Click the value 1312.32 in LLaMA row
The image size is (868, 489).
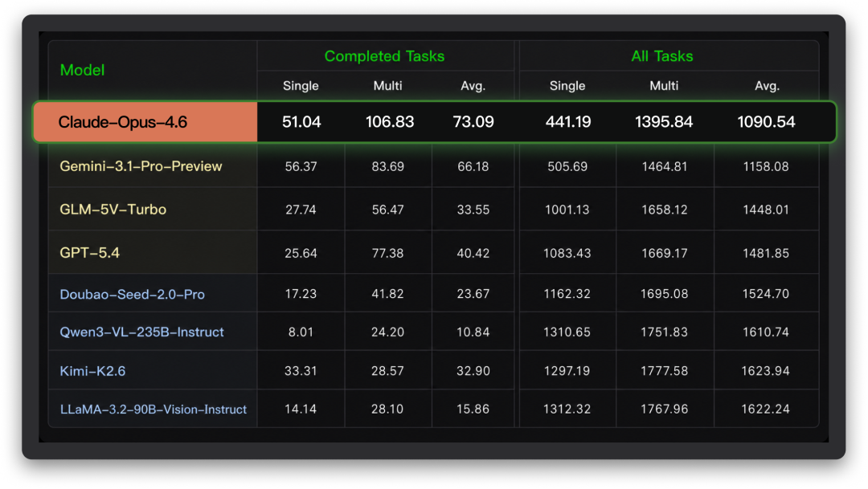coord(567,409)
